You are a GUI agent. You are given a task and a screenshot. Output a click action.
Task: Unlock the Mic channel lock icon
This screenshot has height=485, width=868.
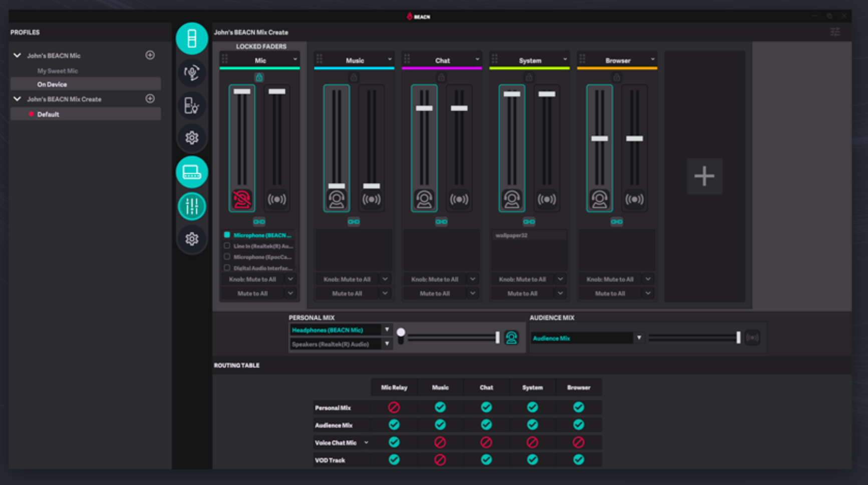[x=259, y=77]
